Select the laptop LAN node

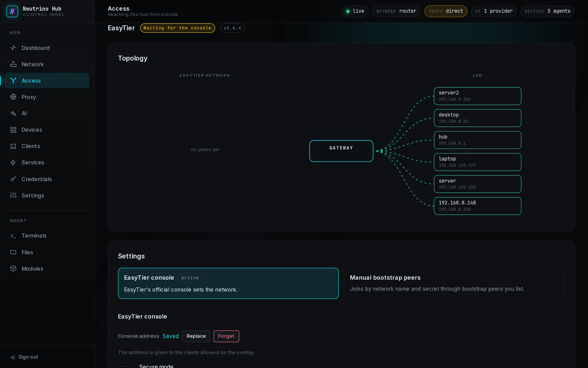click(478, 162)
